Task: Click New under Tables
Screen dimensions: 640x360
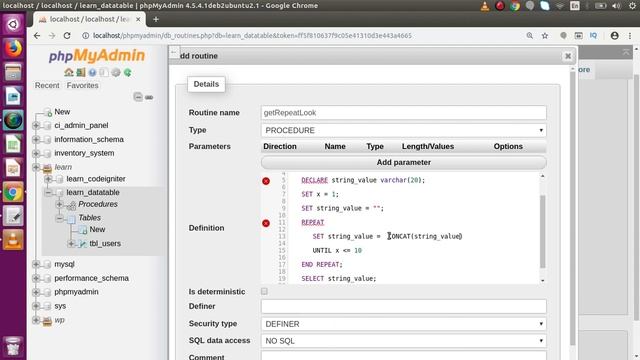Action: pos(97,229)
